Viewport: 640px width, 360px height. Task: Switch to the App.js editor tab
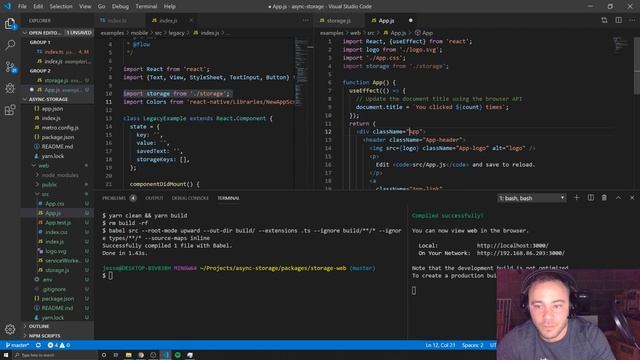click(386, 20)
